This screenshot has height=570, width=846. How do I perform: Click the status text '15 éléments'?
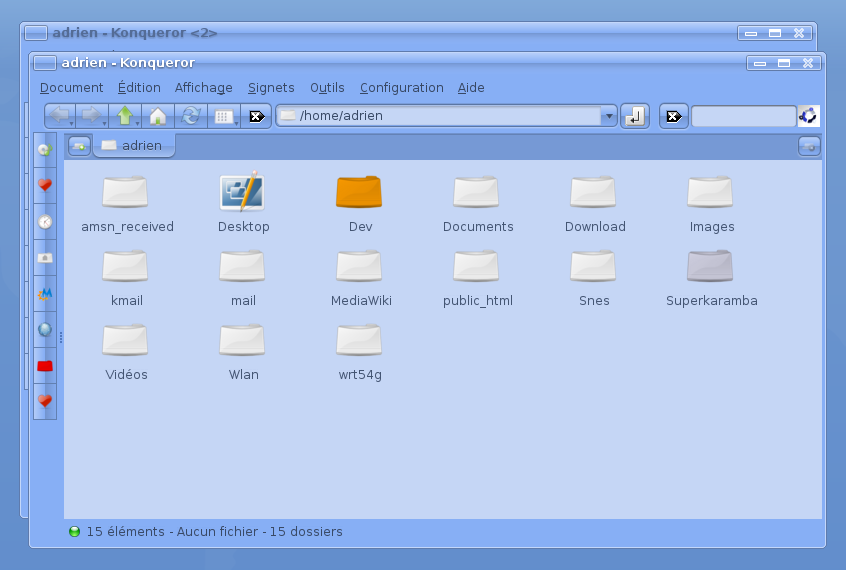[125, 532]
